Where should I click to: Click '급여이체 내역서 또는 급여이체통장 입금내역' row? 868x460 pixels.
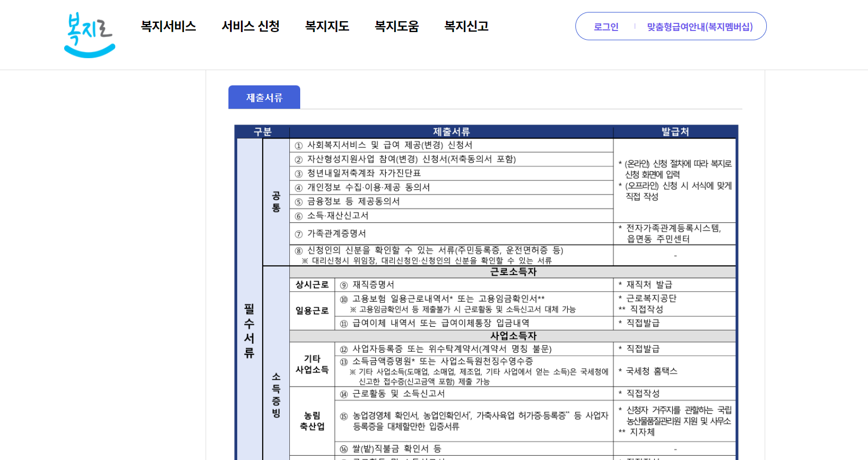(474, 324)
